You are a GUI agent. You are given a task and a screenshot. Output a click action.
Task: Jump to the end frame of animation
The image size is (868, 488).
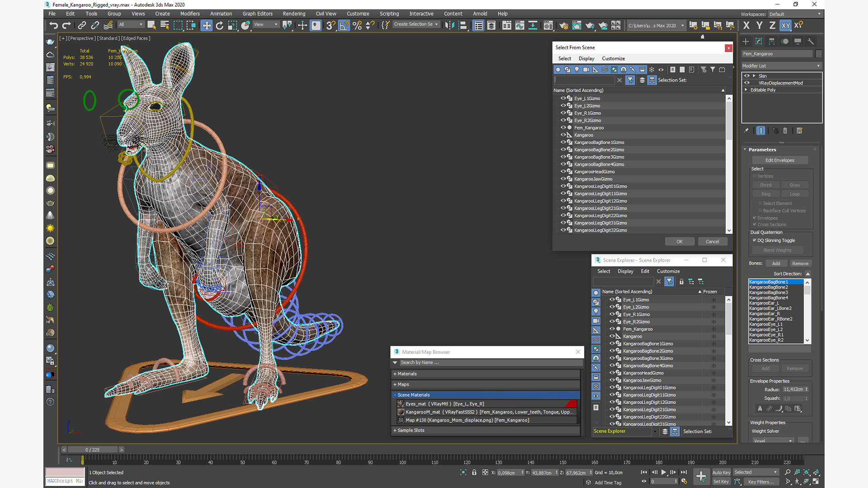click(684, 472)
